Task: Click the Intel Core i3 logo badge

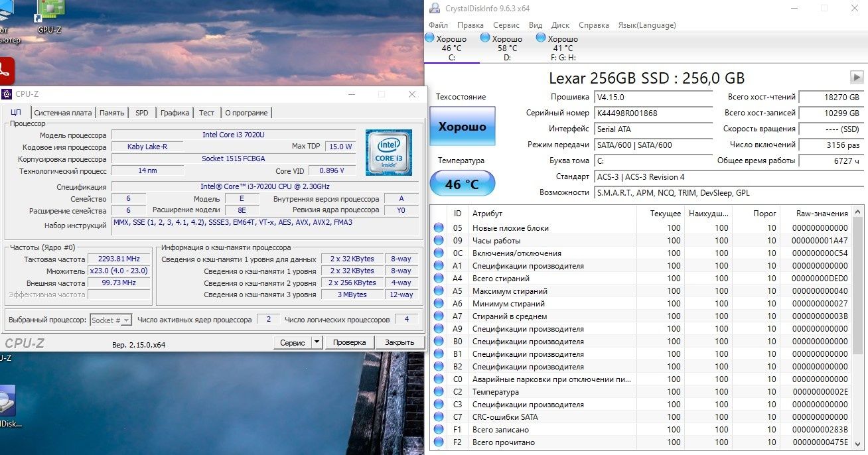Action: [388, 153]
